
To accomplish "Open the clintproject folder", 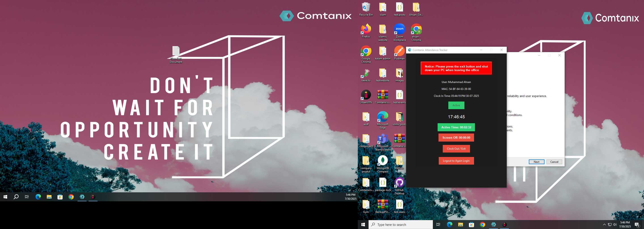I will tap(366, 141).
